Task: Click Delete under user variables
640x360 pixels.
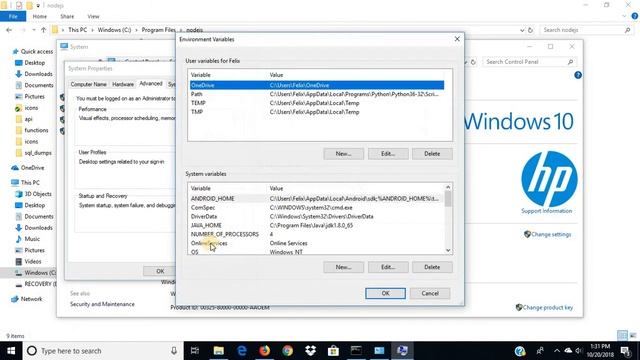Action: tap(432, 154)
